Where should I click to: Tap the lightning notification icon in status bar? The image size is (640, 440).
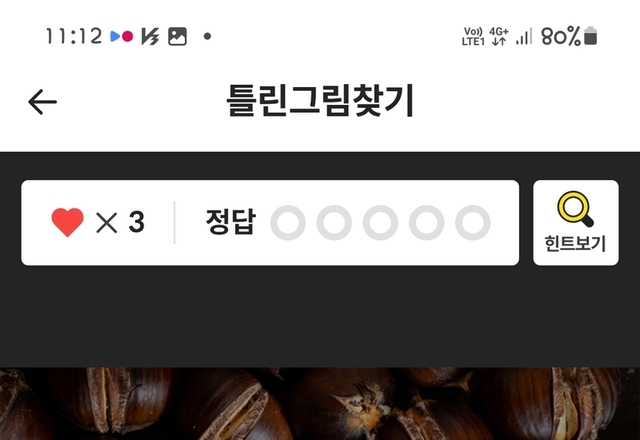(x=150, y=36)
